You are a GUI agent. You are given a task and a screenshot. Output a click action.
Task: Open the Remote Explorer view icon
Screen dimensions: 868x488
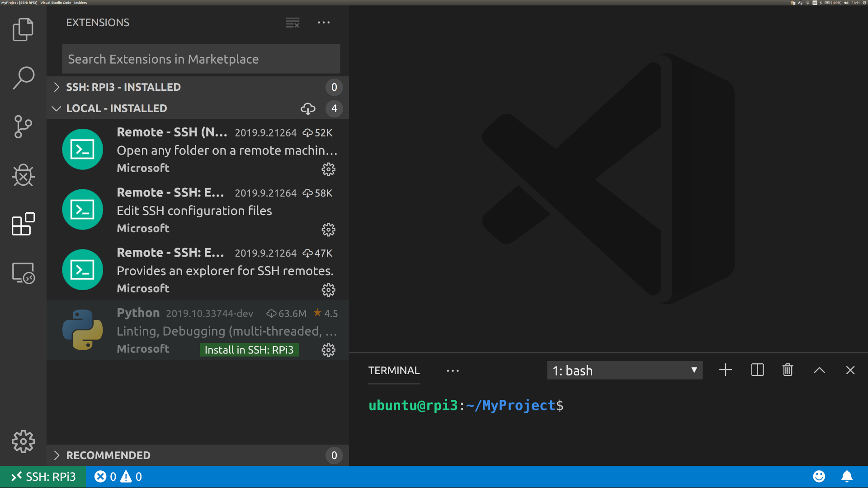(23, 273)
